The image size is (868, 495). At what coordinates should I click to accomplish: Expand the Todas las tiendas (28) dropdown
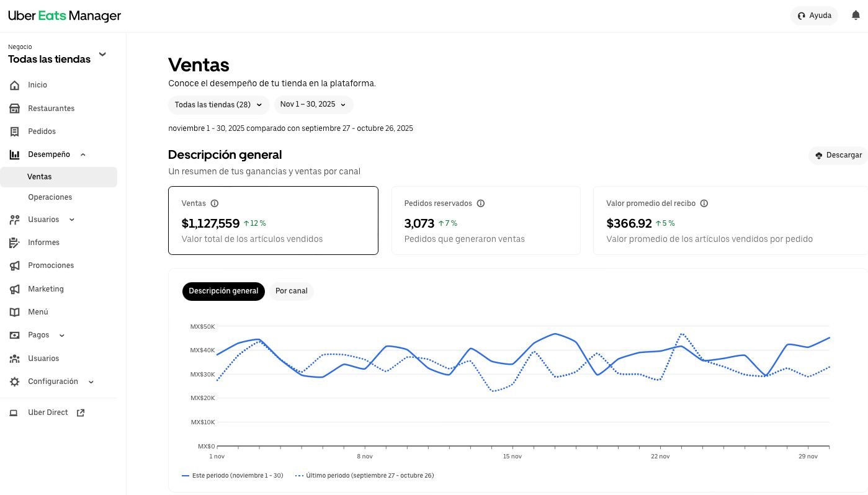coord(218,105)
